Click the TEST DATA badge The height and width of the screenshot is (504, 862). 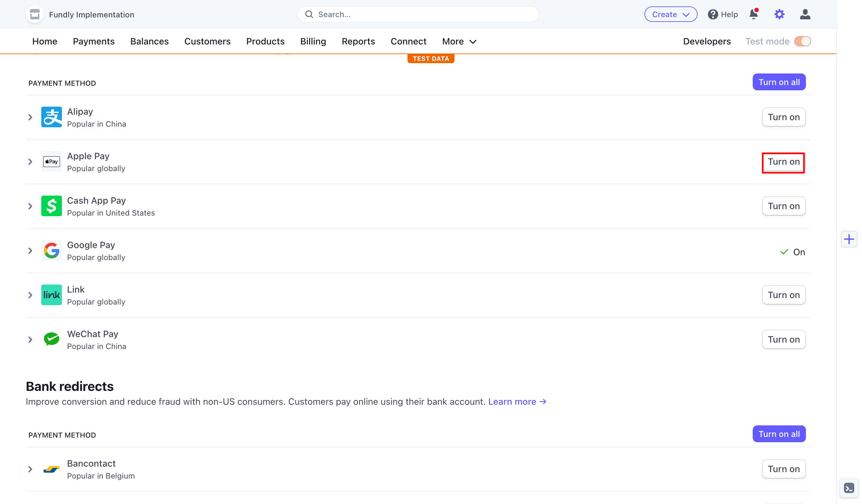(431, 58)
